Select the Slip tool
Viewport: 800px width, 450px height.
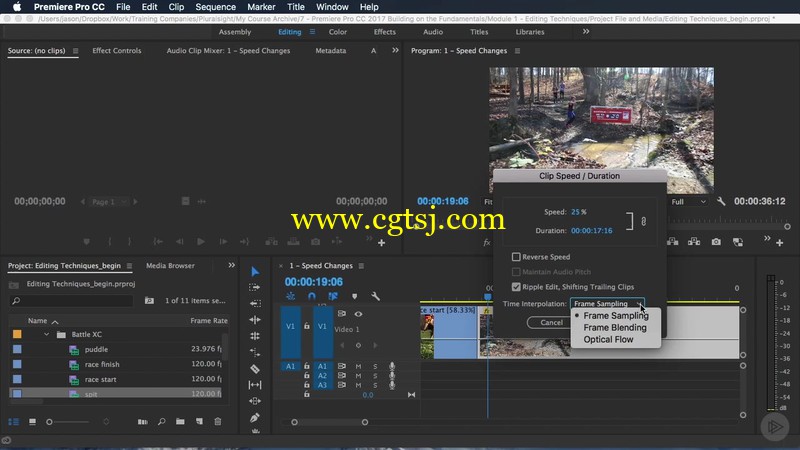click(255, 385)
